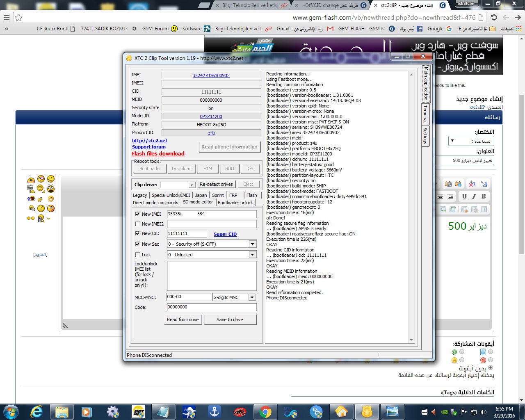Click Align center icon in editor
Viewport: 525px width, 420px height.
click(441, 196)
